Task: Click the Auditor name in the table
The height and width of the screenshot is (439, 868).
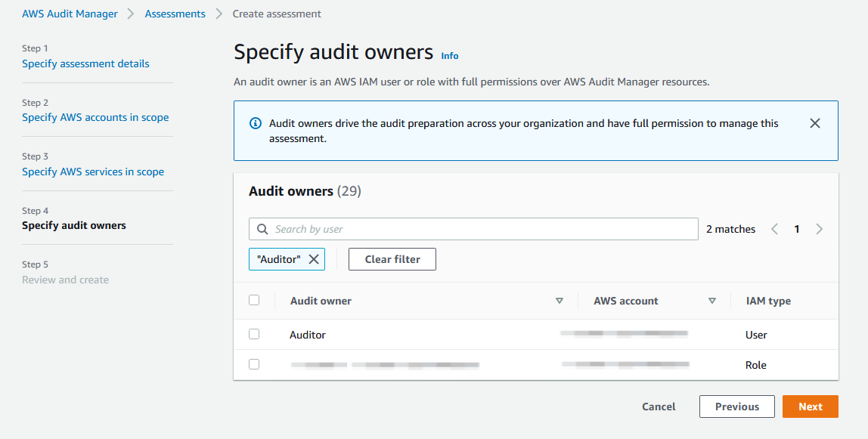Action: click(x=308, y=335)
